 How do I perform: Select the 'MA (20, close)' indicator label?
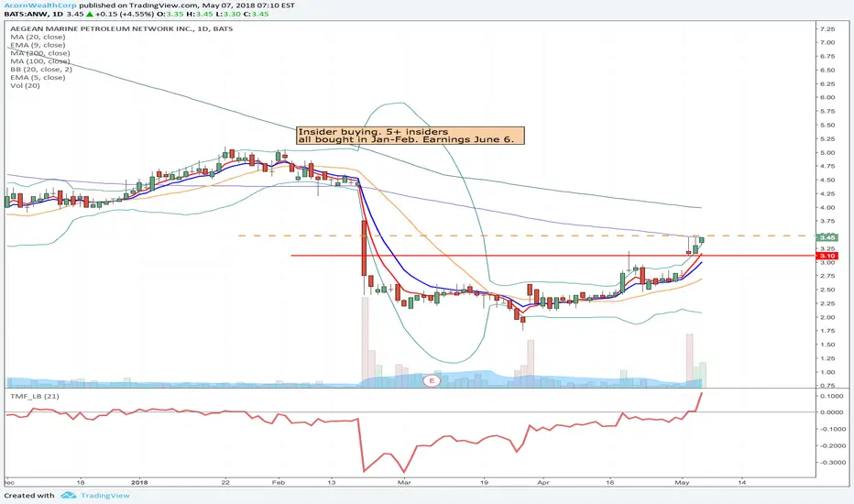(38, 37)
